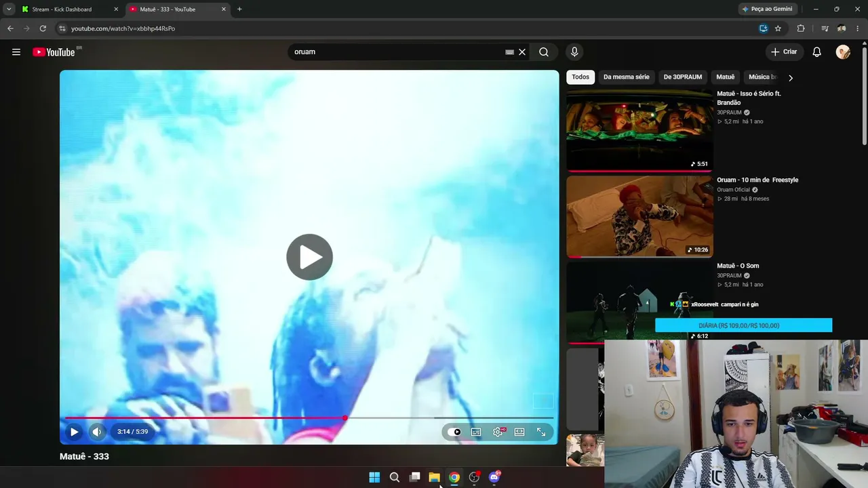The width and height of the screenshot is (868, 488).
Task: Open File Explorer from the taskbar
Action: pyautogui.click(x=434, y=477)
